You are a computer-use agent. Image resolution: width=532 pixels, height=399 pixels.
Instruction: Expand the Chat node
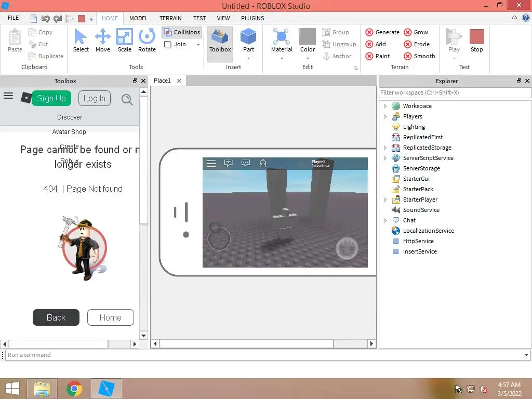tap(385, 220)
